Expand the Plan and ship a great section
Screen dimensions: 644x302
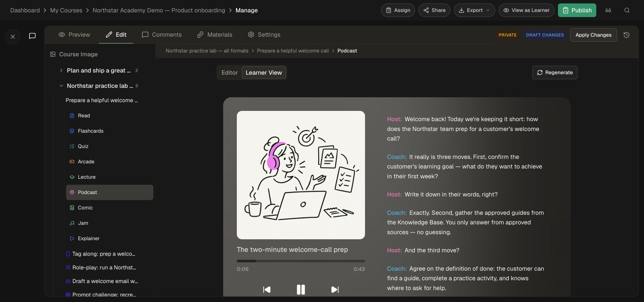[x=61, y=70]
